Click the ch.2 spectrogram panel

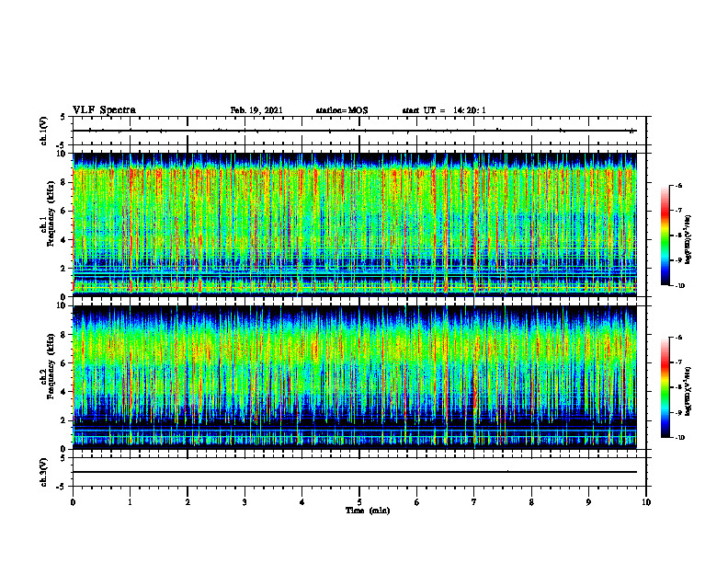pyautogui.click(x=355, y=377)
